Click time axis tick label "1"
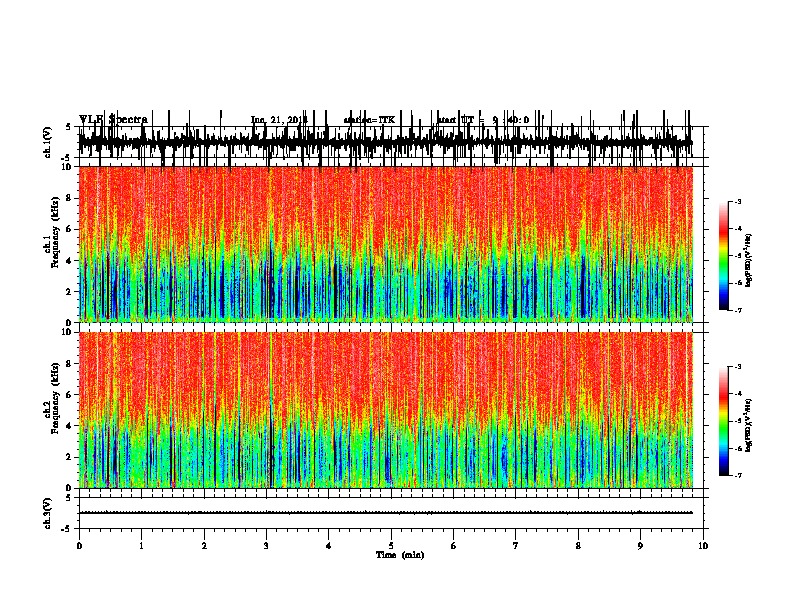 (x=141, y=545)
